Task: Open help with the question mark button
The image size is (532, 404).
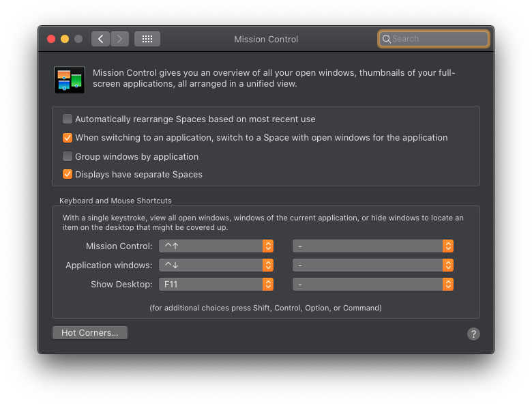Action: coord(473,334)
